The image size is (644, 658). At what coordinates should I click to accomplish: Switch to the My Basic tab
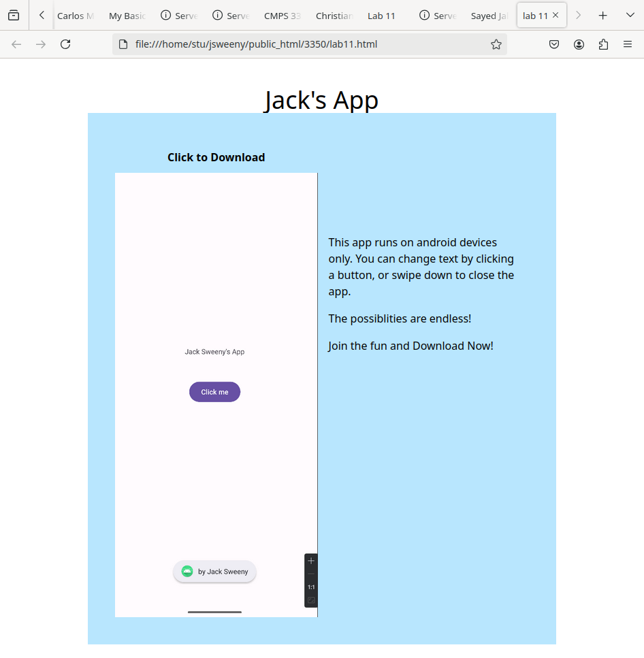tap(127, 16)
